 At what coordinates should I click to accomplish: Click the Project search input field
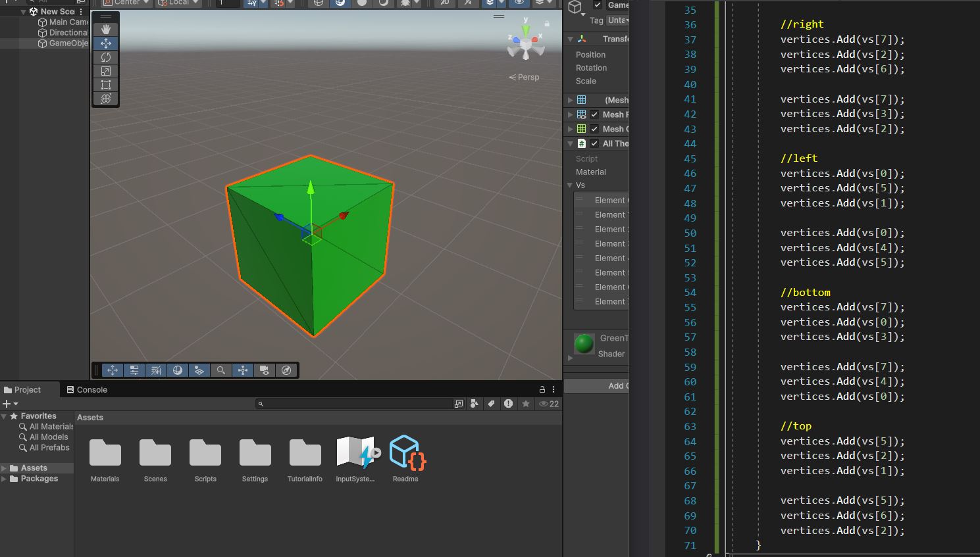pos(354,404)
